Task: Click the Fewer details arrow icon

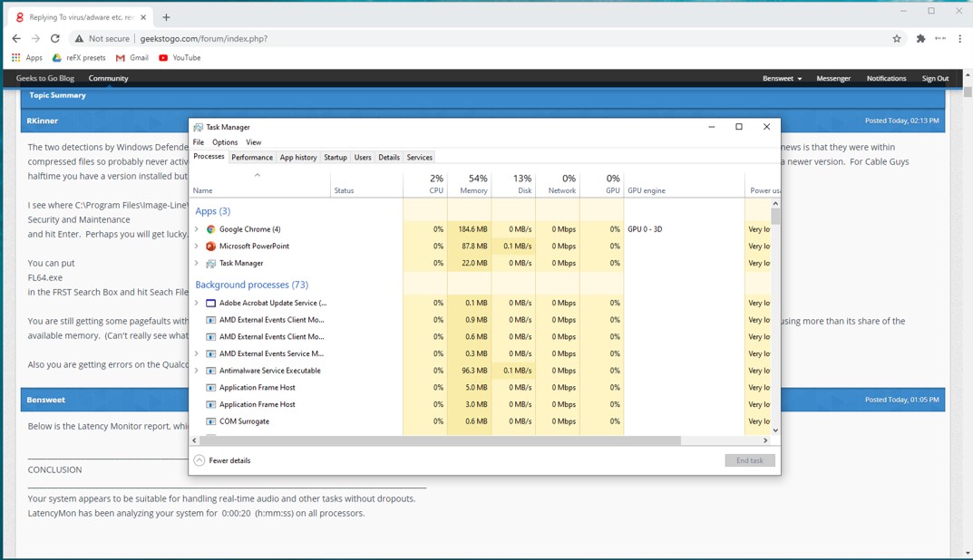Action: pos(199,460)
